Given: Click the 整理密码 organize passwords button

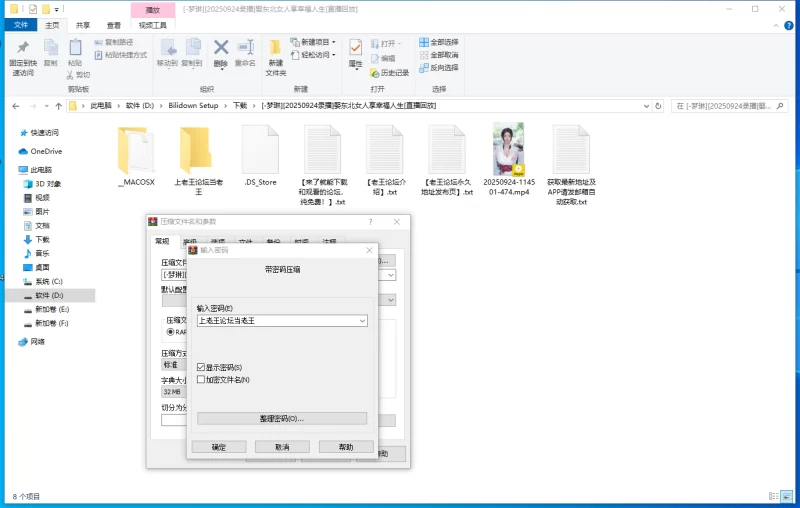Looking at the screenshot, I should pos(282,419).
